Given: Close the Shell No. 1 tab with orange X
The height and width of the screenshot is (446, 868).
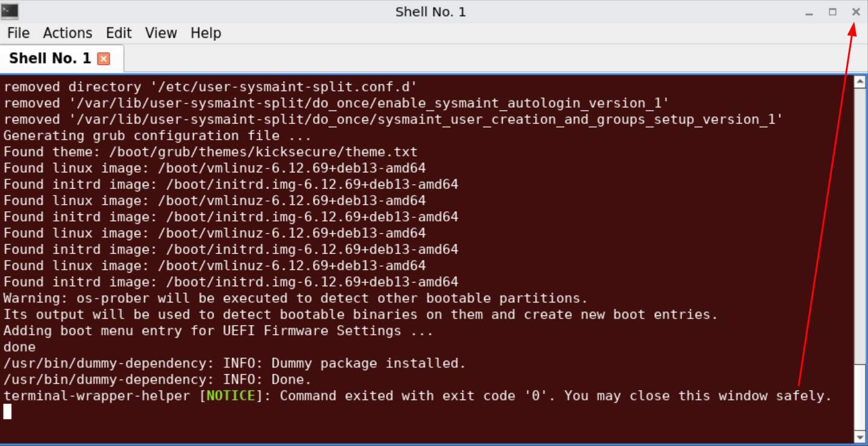Looking at the screenshot, I should pyautogui.click(x=104, y=58).
